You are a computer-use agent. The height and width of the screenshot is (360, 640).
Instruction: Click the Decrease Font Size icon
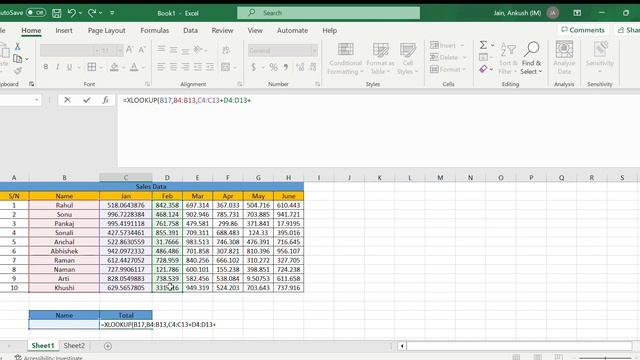[142, 50]
